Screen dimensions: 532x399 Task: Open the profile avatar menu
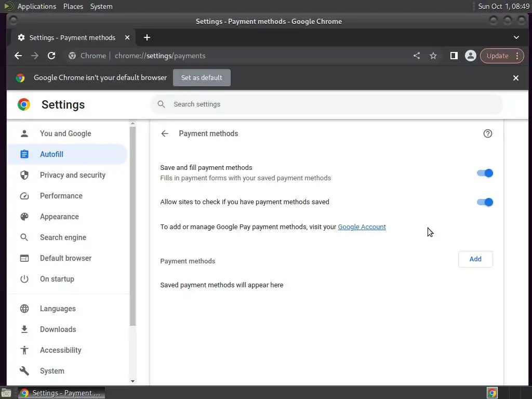coord(471,56)
